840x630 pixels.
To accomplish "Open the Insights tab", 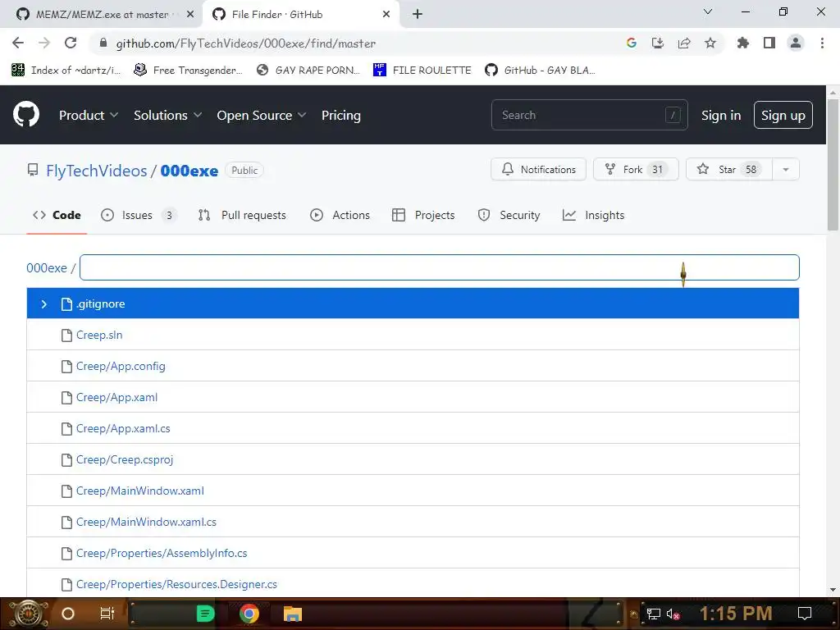I will pos(593,215).
